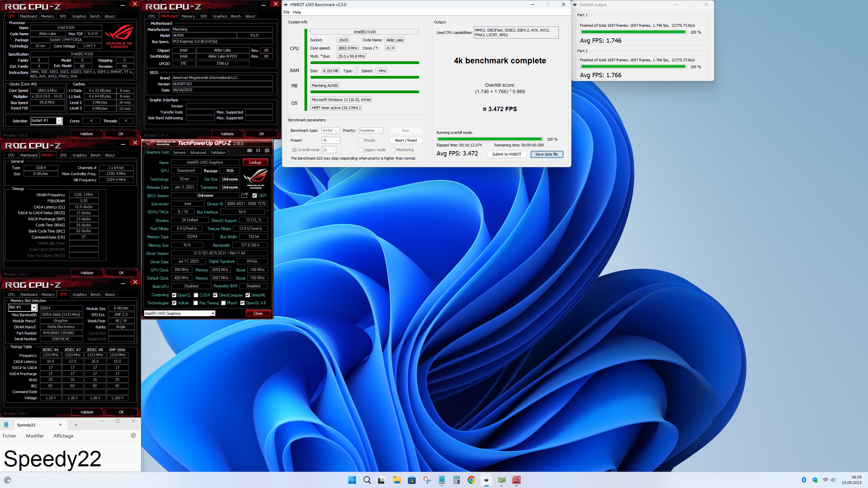Image resolution: width=868 pixels, height=488 pixels.
Task: Toggle the UEFI checkbox in GPU-Z
Action: pos(254,195)
